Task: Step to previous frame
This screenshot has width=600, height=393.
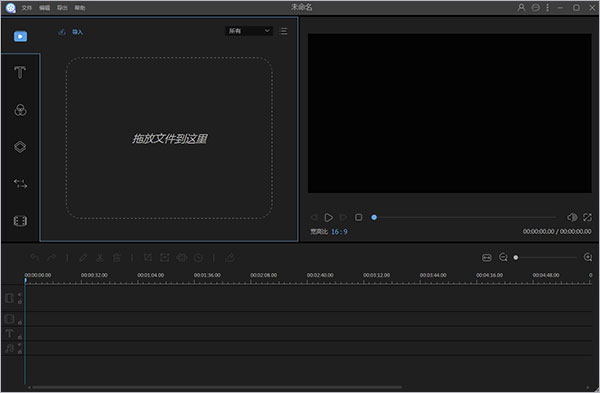Action: [x=314, y=217]
